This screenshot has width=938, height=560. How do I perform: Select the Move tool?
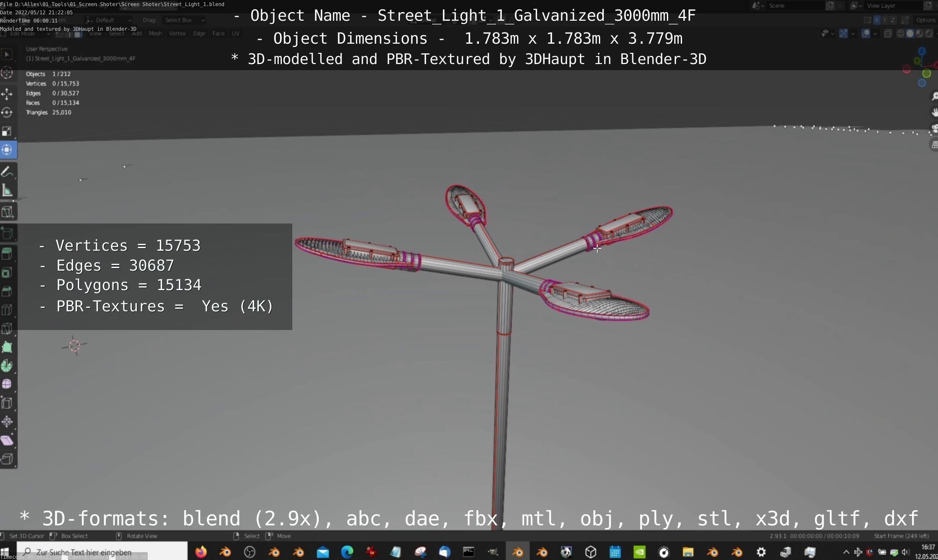point(7,94)
